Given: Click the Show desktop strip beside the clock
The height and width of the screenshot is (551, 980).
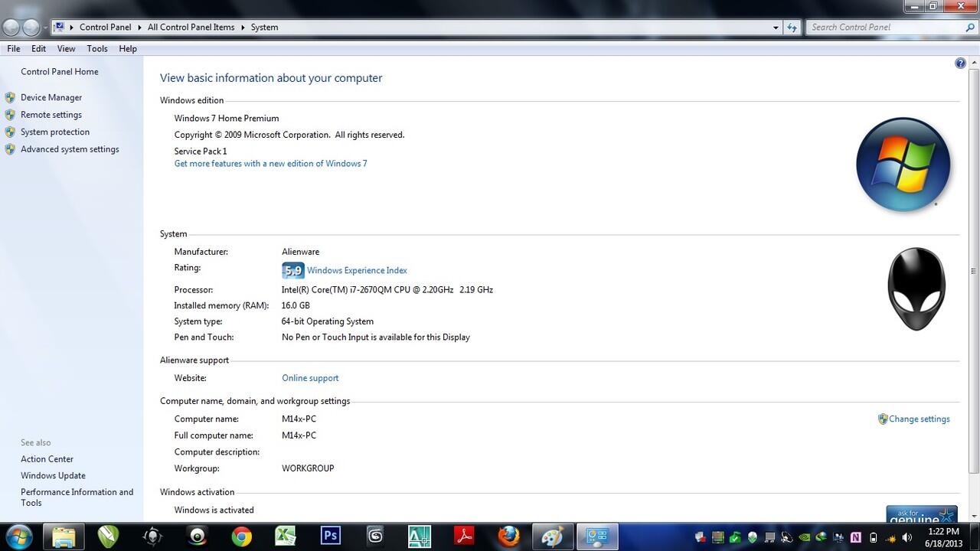Looking at the screenshot, I should pos(975,536).
